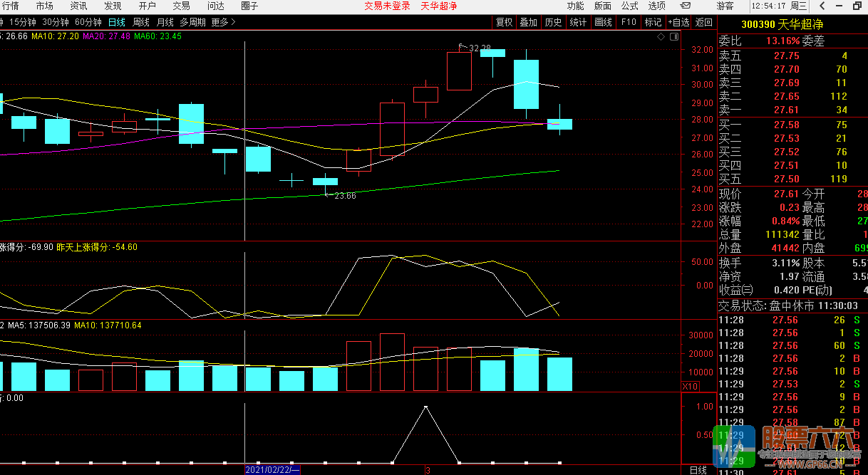Click the 交易未登录 login link
Screen dimensions: 868x475
(387, 6)
